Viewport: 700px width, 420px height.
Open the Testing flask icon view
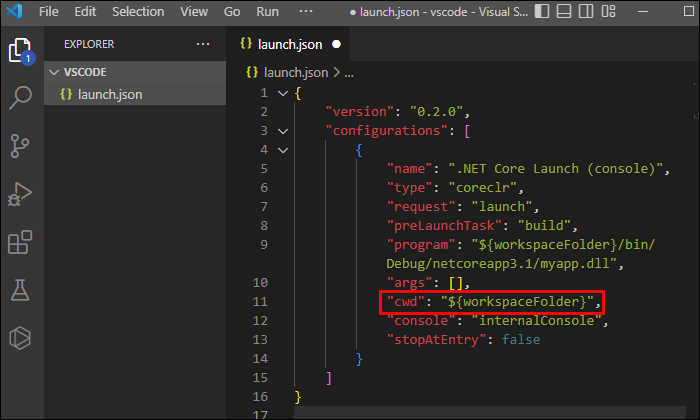[20, 290]
